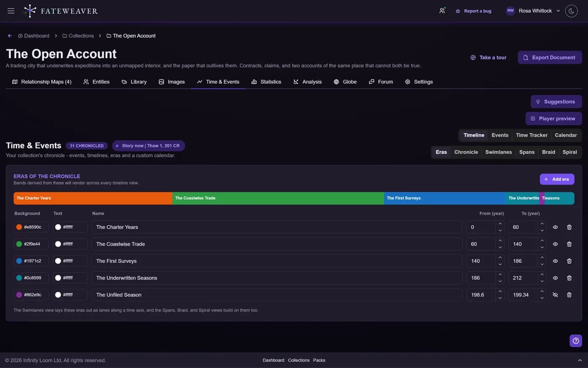Hide The First Surveys era
This screenshot has height=368, width=588.
click(555, 261)
